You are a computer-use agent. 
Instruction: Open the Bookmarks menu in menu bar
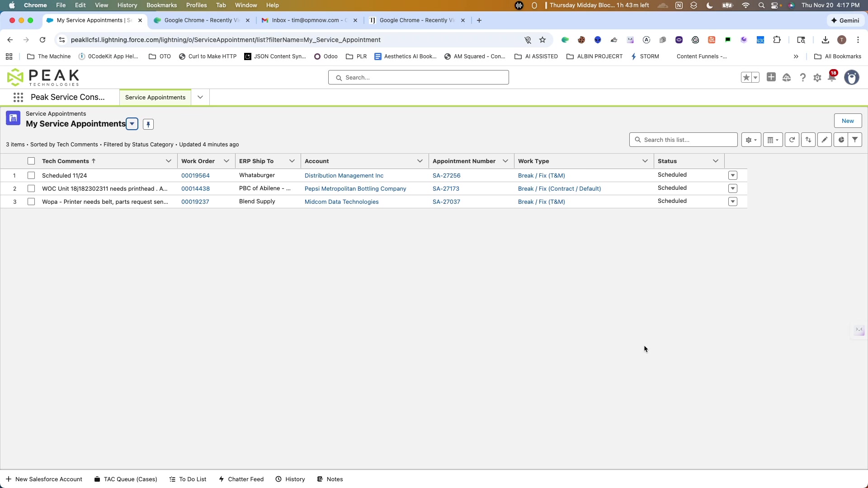tap(161, 5)
